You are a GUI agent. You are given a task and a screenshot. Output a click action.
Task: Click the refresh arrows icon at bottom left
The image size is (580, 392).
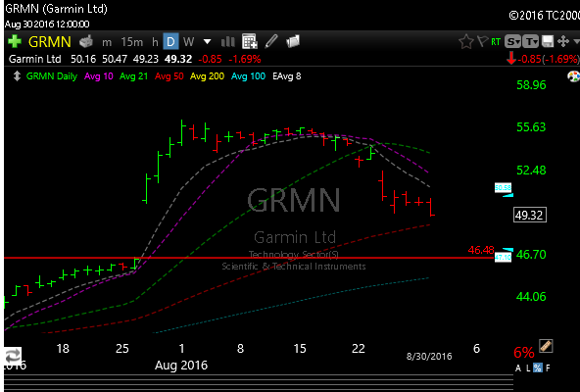[13, 356]
